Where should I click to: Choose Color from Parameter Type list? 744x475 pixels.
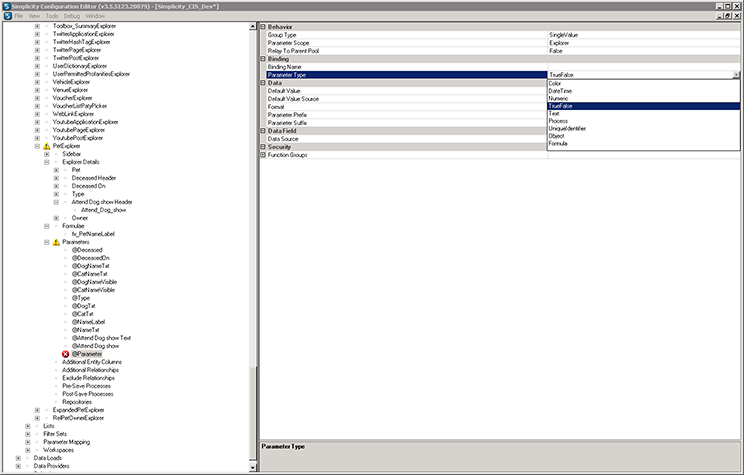coord(643,84)
